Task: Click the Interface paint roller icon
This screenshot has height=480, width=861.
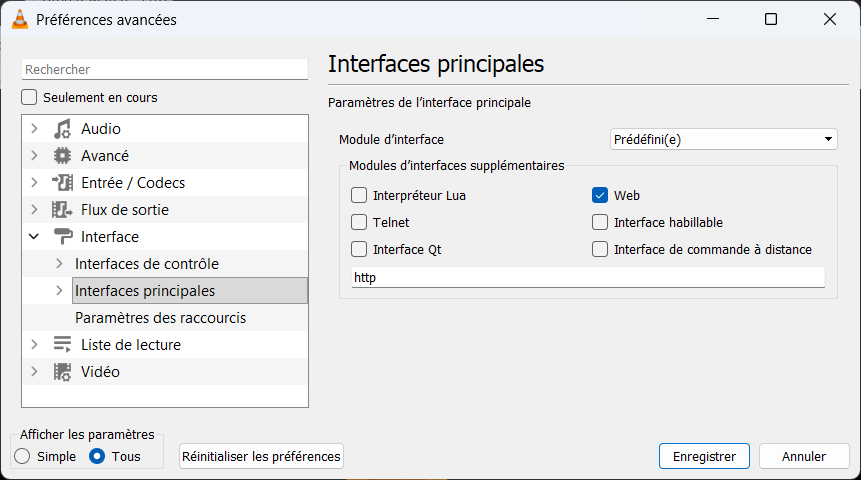Action: (63, 237)
